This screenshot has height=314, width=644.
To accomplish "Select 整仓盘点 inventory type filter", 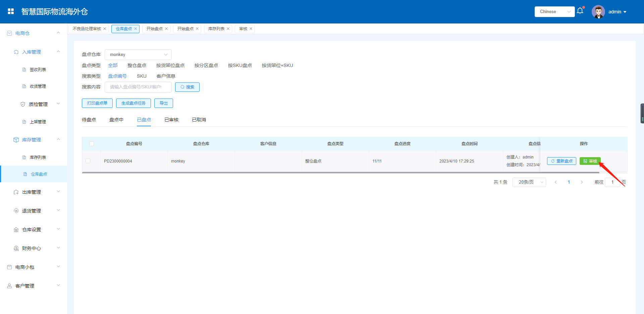I will (137, 66).
